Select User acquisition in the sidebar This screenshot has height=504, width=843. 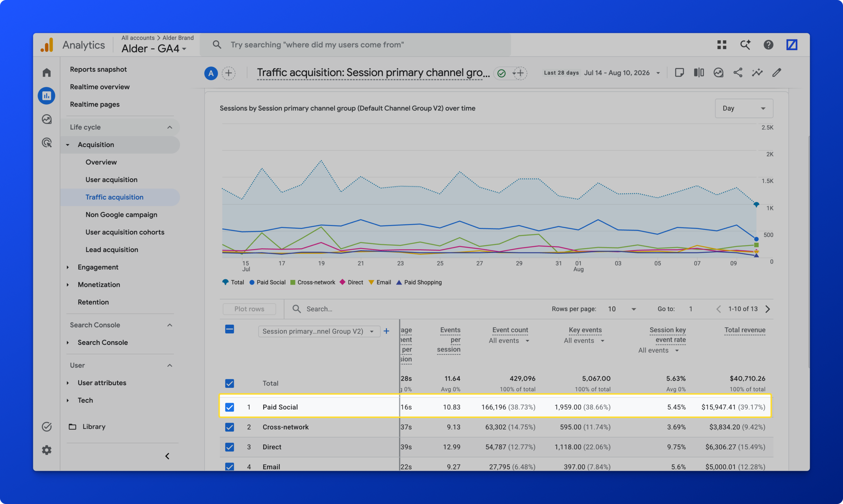click(111, 180)
